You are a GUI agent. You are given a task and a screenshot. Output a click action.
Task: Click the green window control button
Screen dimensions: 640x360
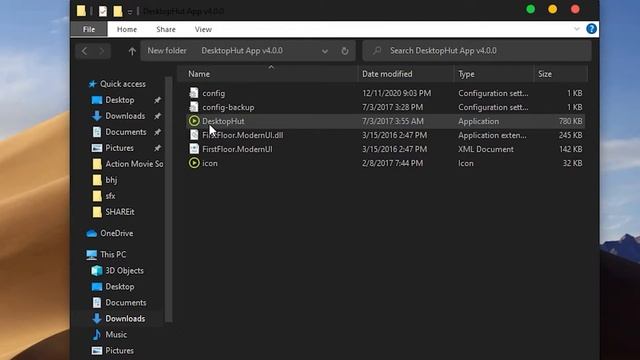(531, 9)
